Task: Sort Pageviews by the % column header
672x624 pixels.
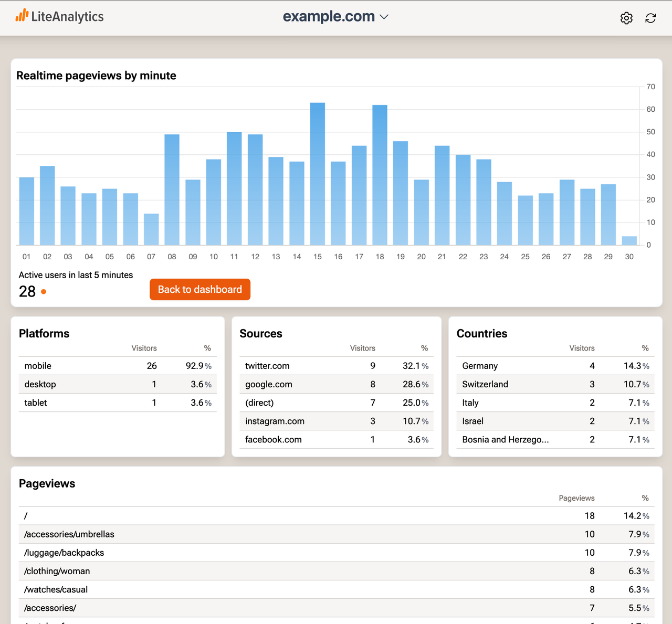Action: 645,498
